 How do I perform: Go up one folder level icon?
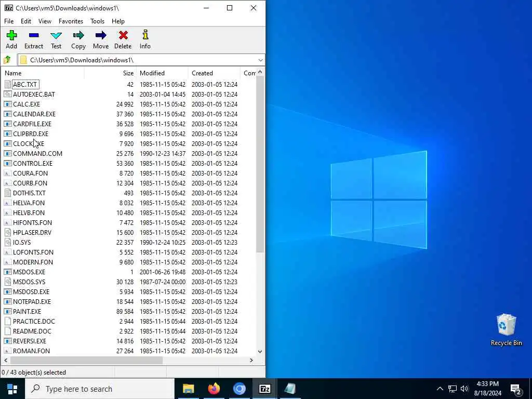pos(7,60)
